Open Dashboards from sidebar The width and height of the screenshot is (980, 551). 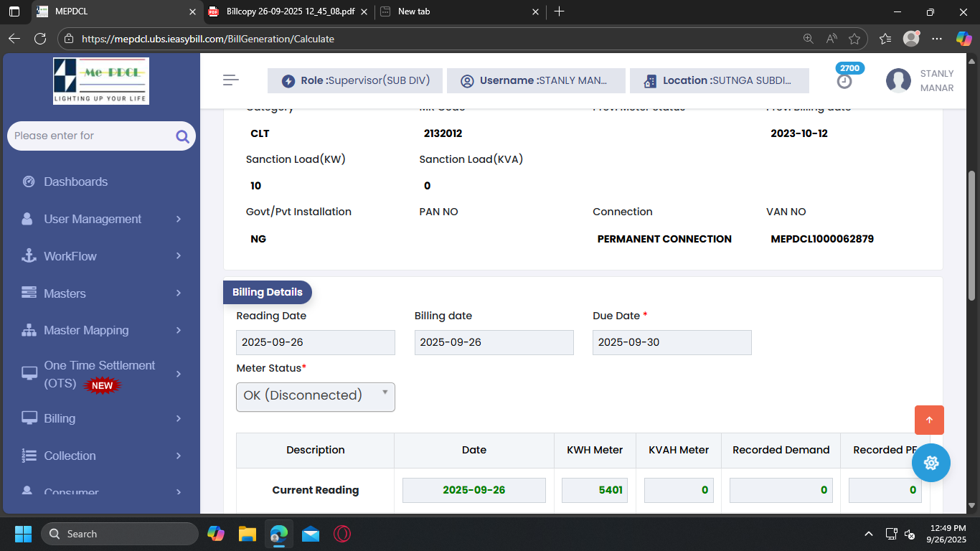click(x=75, y=182)
